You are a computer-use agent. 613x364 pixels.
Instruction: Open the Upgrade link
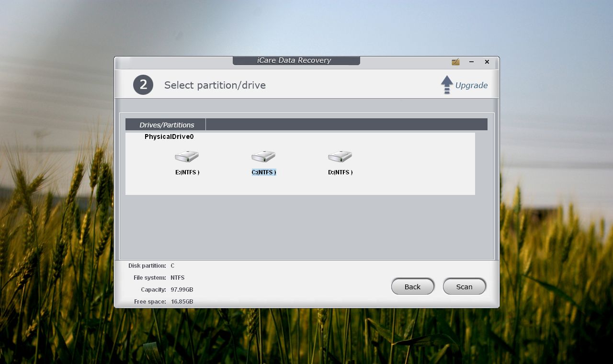click(471, 85)
